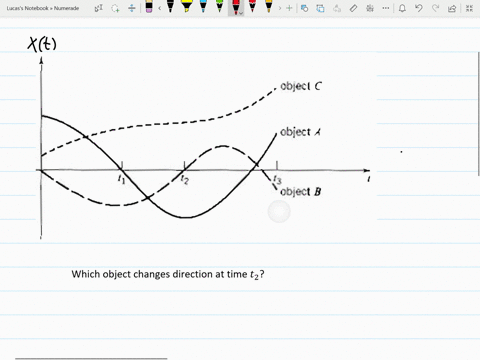Screen dimensions: 480x360
Task: Pick the green pen
Action: tap(219, 7)
